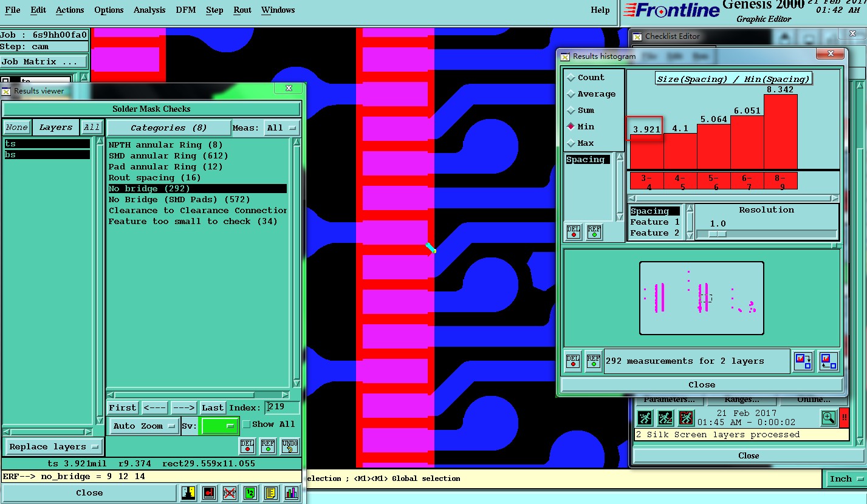Click DEL icon under Spacing list in histogram
Viewport: 867px width, 504px height.
(574, 232)
